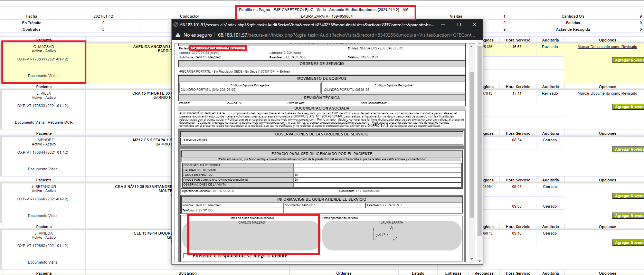Click Agregar Novedad in J. MENDEZ row
Screen dimensions: 644x275
629,149
